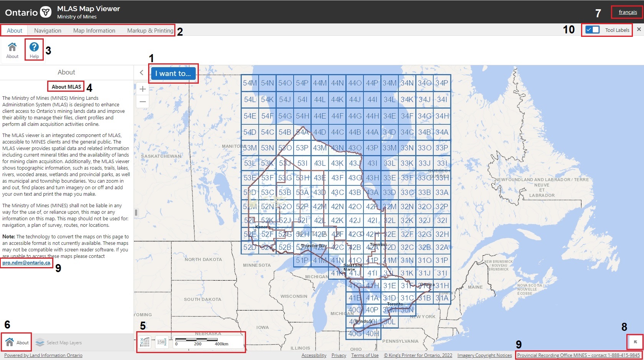
Task: Toggle the Tool Labels switch
Action: pyautogui.click(x=593, y=30)
